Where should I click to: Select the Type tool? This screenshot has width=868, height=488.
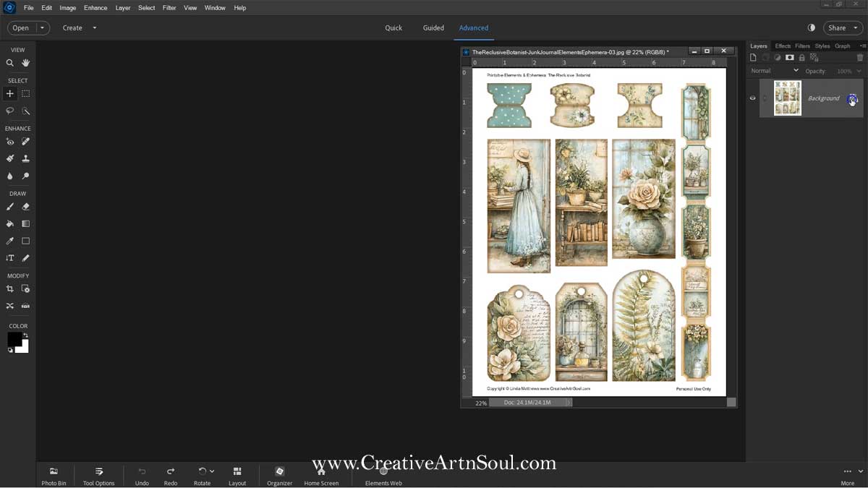[x=10, y=258]
